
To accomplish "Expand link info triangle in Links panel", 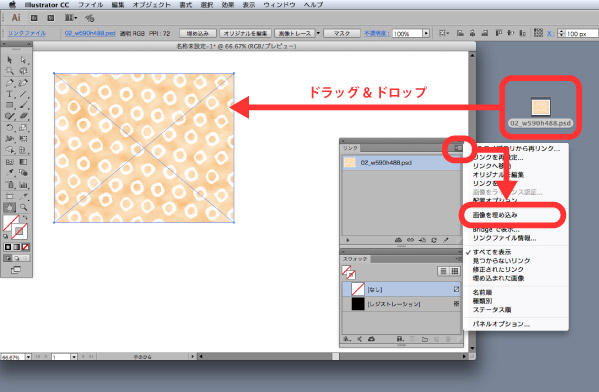I will coord(348,240).
